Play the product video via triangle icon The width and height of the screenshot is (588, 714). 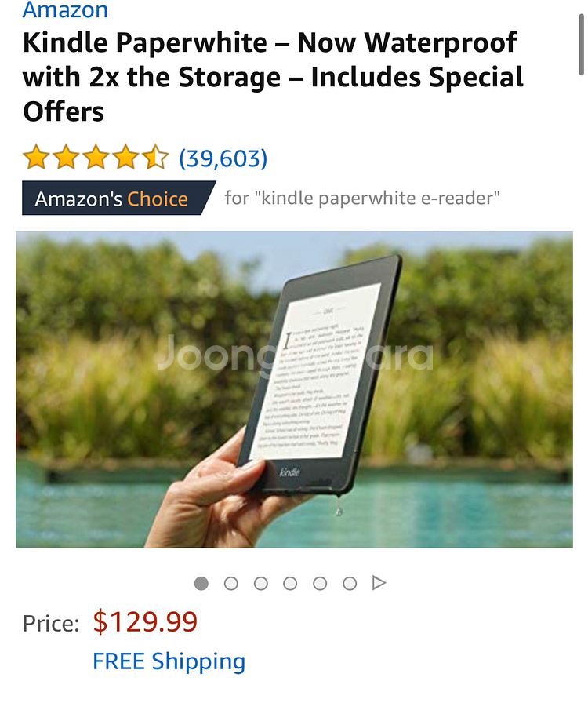tap(379, 583)
